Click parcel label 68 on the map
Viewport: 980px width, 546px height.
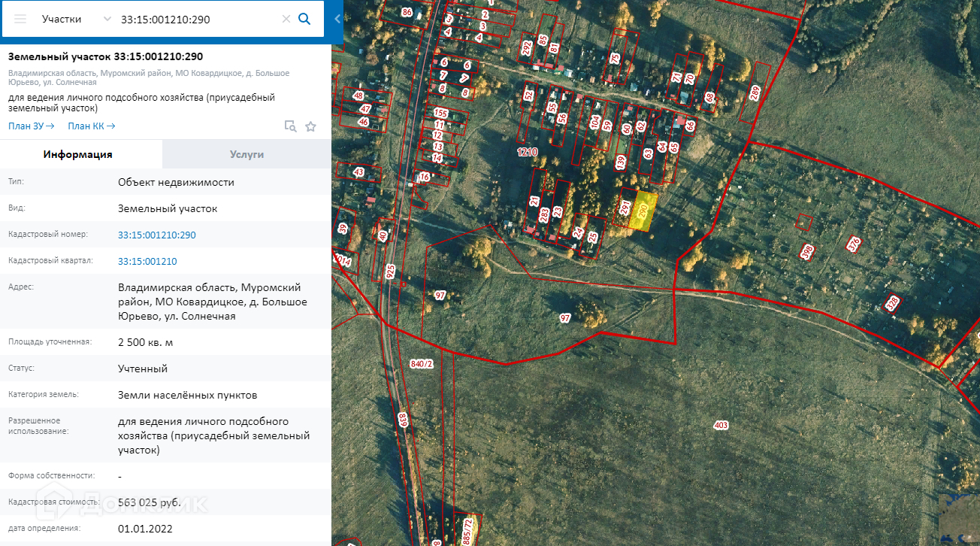pyautogui.click(x=709, y=98)
